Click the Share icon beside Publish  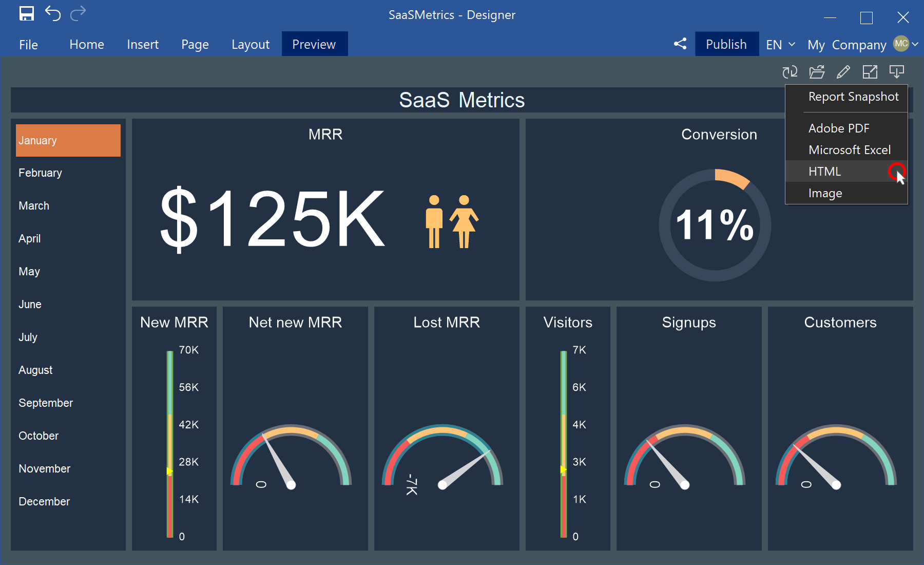click(680, 44)
